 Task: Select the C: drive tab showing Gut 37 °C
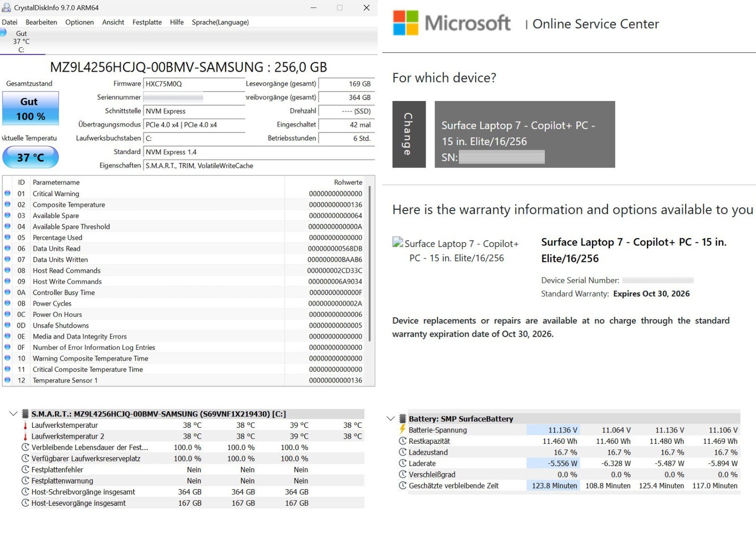coord(21,41)
